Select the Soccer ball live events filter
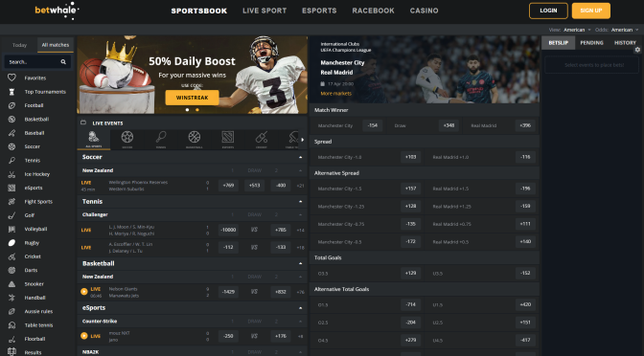 (127, 137)
